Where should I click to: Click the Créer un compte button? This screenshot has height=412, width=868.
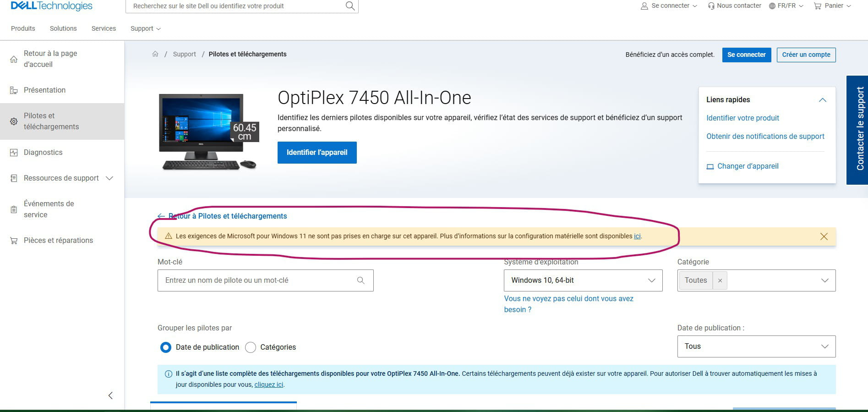click(806, 55)
